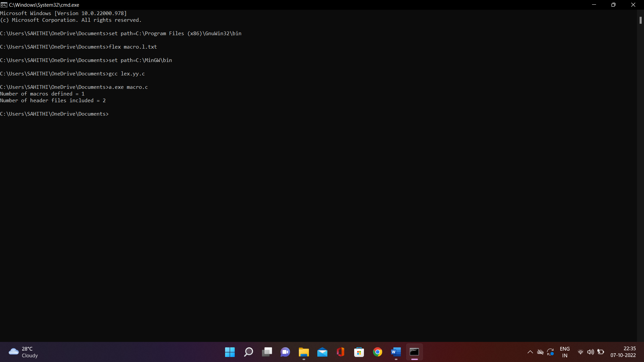Open taskbar Search magnifier icon
The image size is (644, 362).
point(249,352)
